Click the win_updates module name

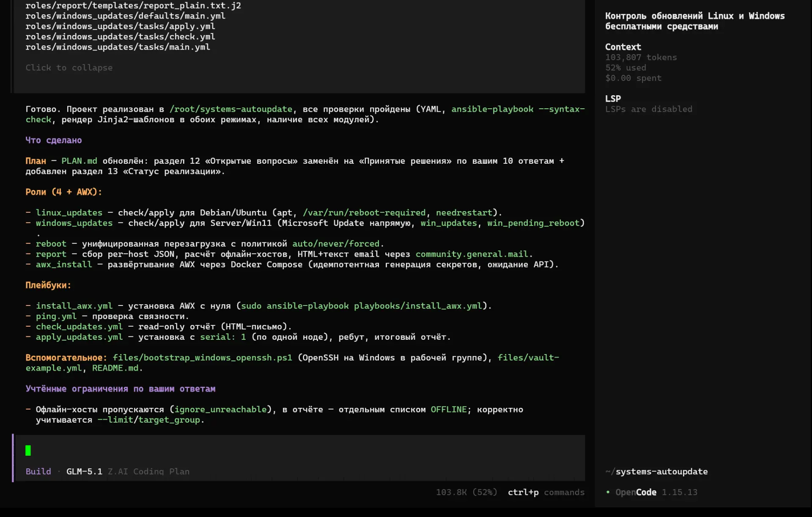click(x=449, y=223)
